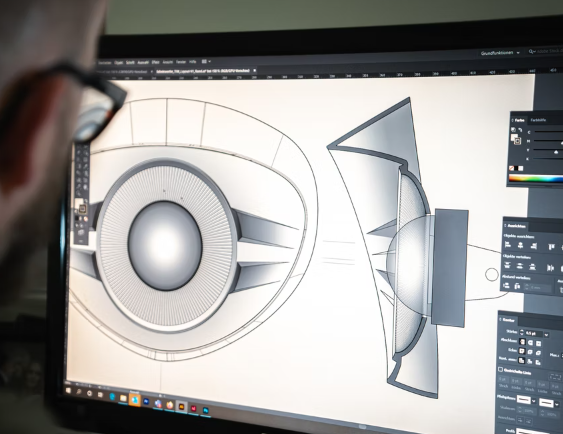Viewport: 563px width, 434px height.
Task: Align stroke to center
Action: coord(522,360)
